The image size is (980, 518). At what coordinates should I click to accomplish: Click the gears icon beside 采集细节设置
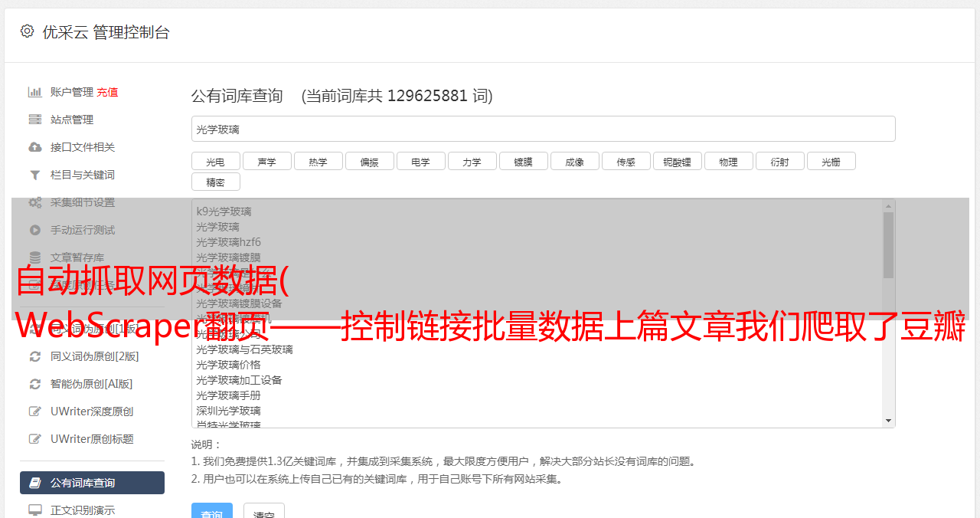pos(35,202)
